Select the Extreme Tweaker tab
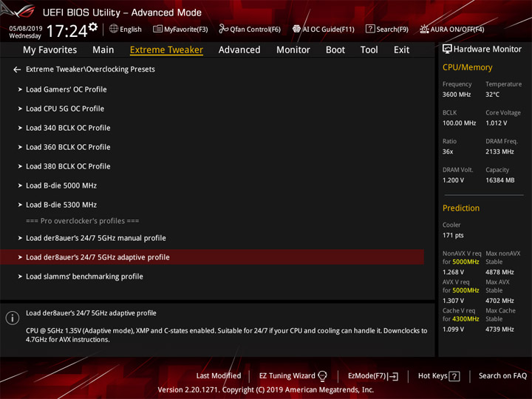Screen dimensions: 532x399 [x=166, y=50]
